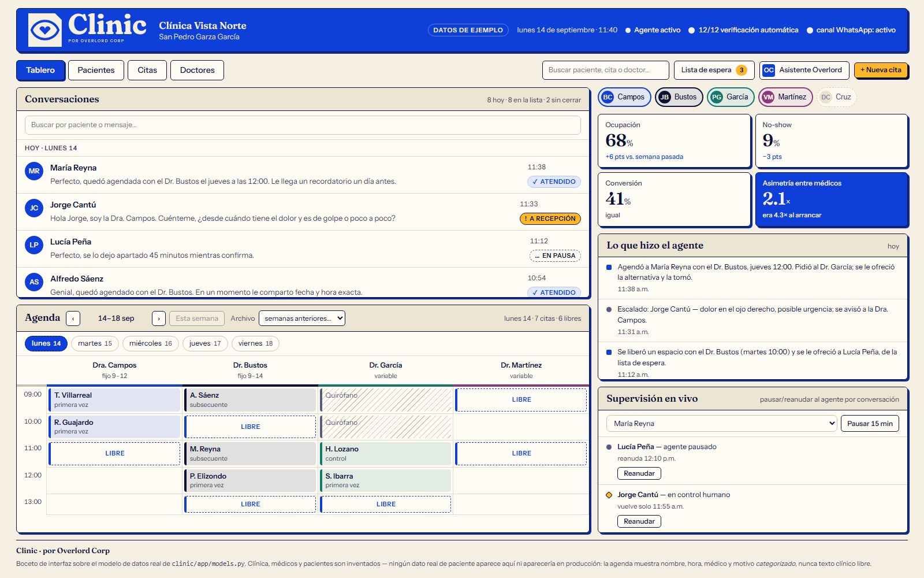Screen dimensions: 924x578
Task: Select the lunes 14 day tab
Action: point(46,343)
